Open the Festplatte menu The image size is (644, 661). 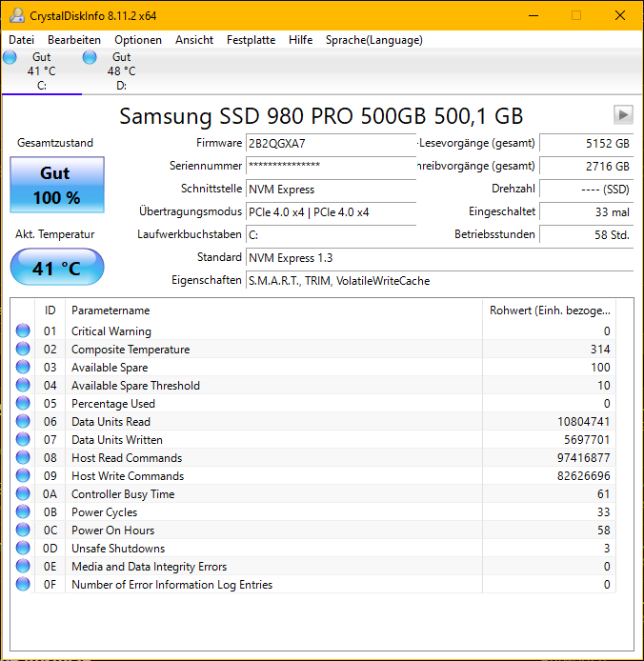point(251,40)
